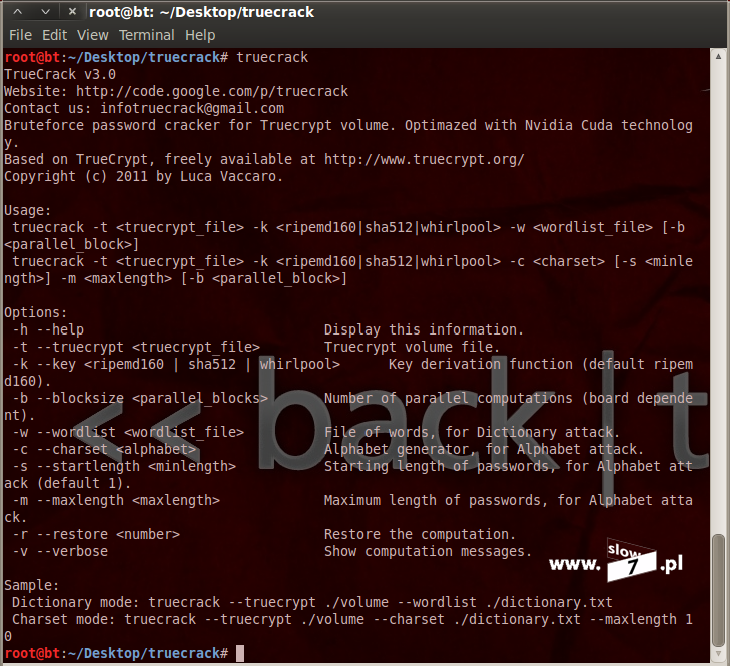Click the http://code.google.com/p/truecrack URL
The height and width of the screenshot is (666, 730).
tap(212, 91)
